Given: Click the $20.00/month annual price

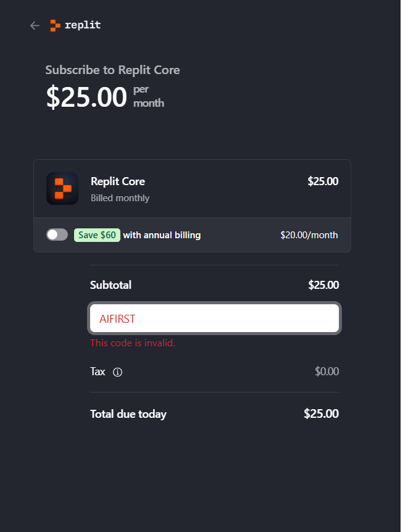Looking at the screenshot, I should pos(309,235).
